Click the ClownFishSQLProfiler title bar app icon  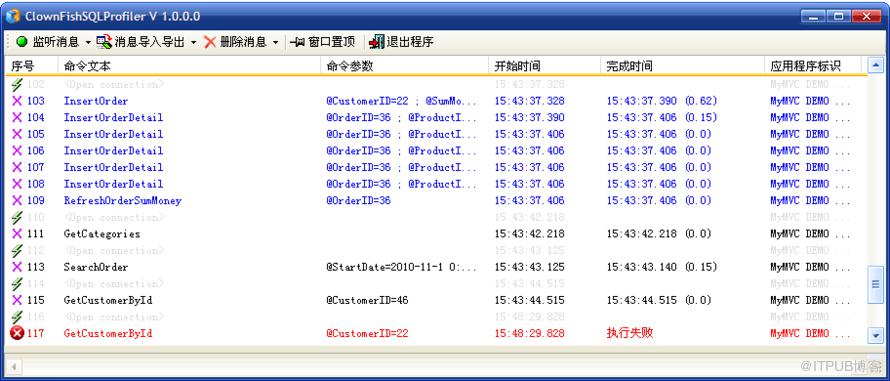click(x=13, y=16)
